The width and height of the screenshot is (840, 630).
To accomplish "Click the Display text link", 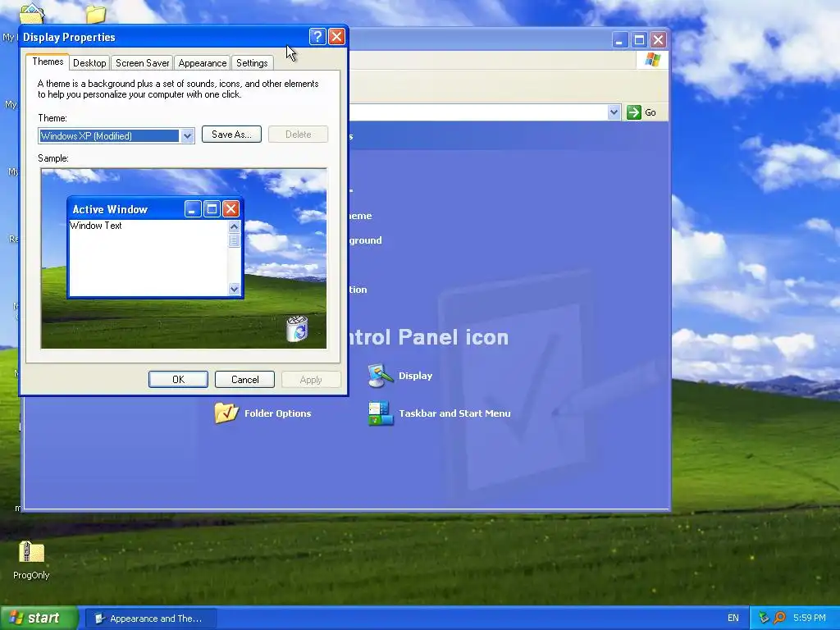I will click(415, 376).
